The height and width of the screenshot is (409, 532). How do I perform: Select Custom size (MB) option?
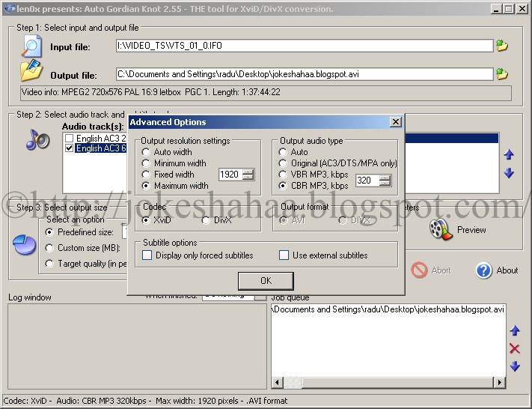pos(49,248)
